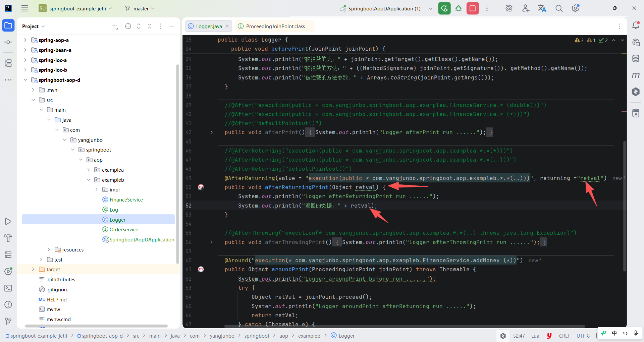This screenshot has height=342, width=644.
Task: Open Project panel options menu
Action: [161, 26]
